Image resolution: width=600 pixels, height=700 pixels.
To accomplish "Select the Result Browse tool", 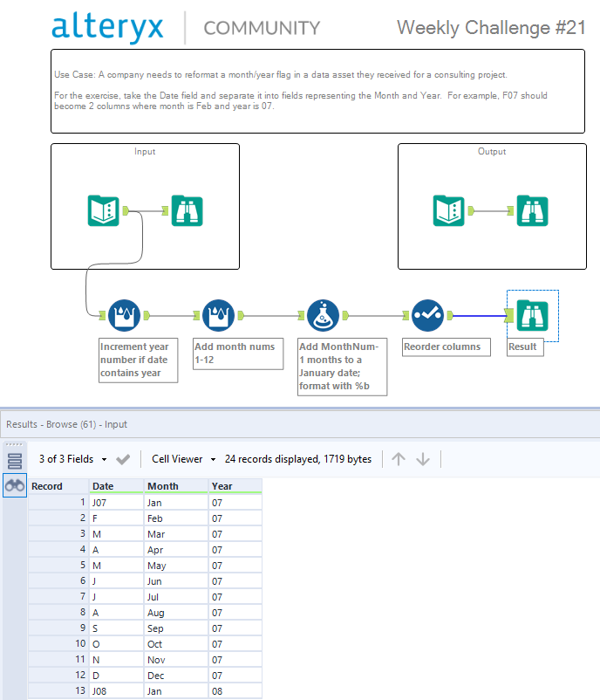I will coord(533,316).
